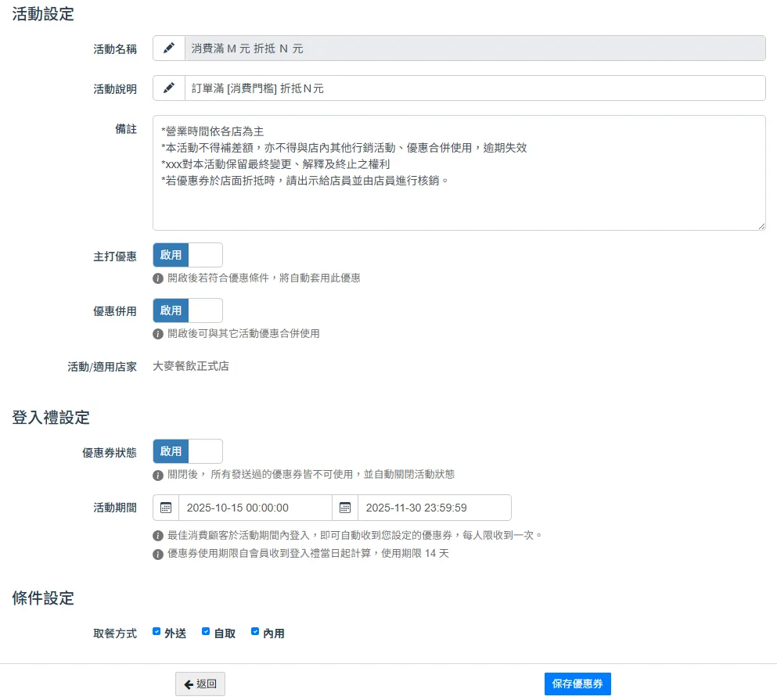
Task: Uncheck the 外送 checkbox
Action: 156,632
